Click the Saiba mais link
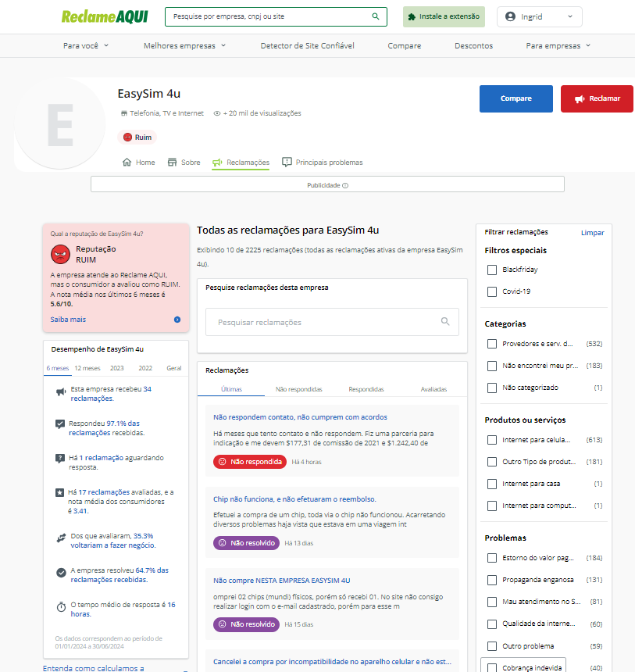Viewport: 635px width, 672px height. click(68, 320)
